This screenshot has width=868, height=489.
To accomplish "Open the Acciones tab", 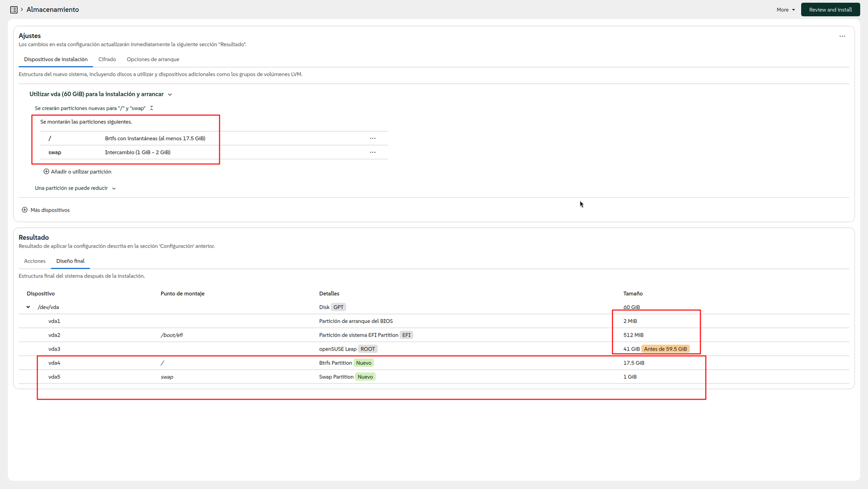I will tap(35, 261).
